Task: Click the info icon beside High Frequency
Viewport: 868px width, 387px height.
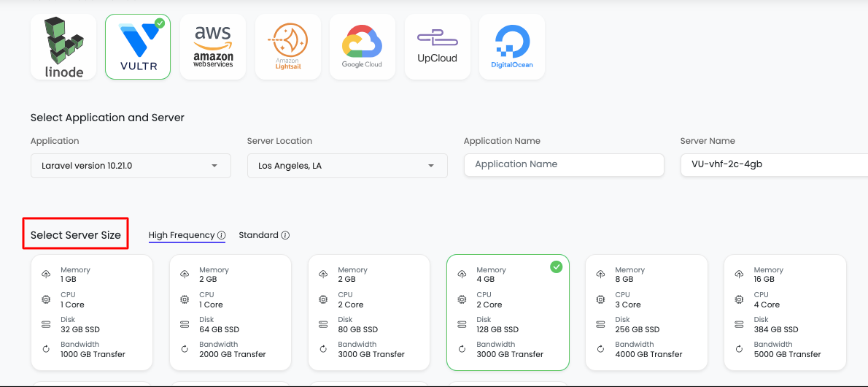Action: point(222,235)
